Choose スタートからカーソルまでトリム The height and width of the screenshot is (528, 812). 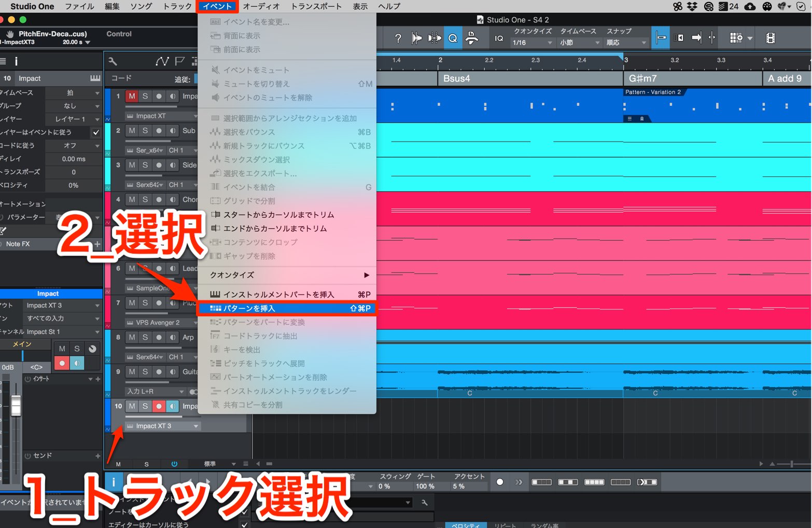coord(287,215)
